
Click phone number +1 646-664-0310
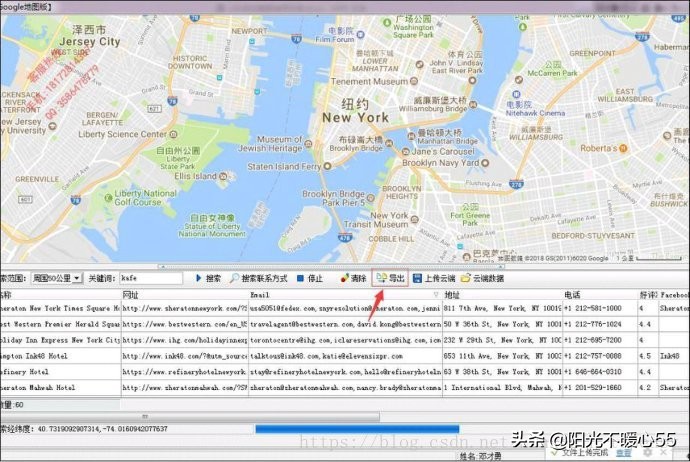(x=600, y=372)
